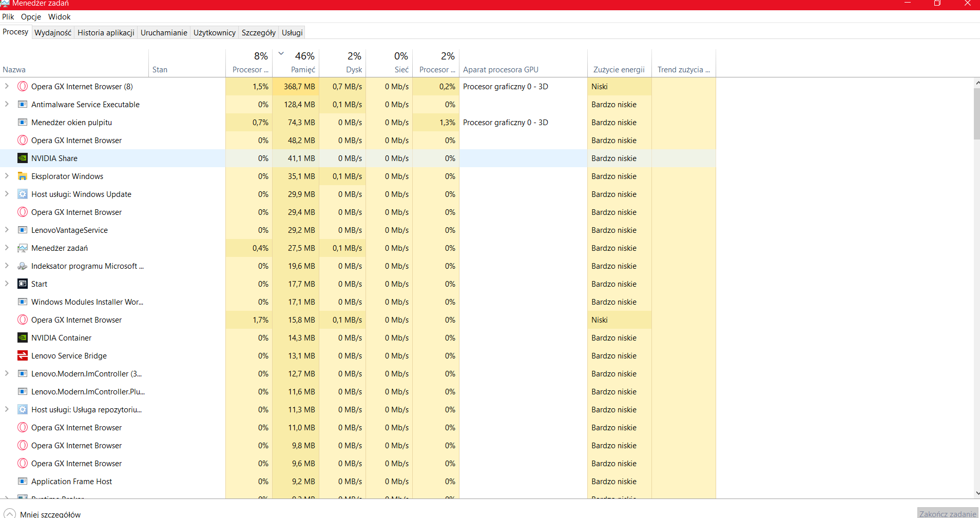Click the LenovoVantageService icon
Image resolution: width=980 pixels, height=518 pixels.
click(23, 230)
